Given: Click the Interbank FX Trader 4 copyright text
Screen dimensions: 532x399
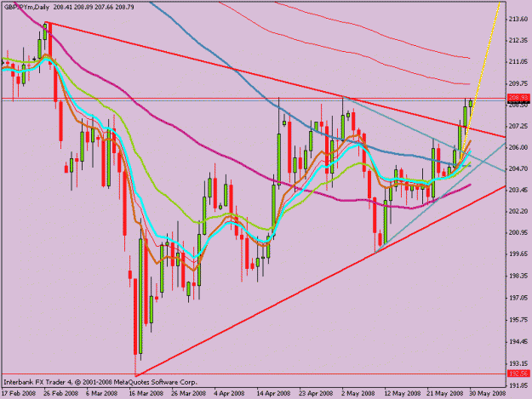Looking at the screenshot, I should [x=100, y=382].
